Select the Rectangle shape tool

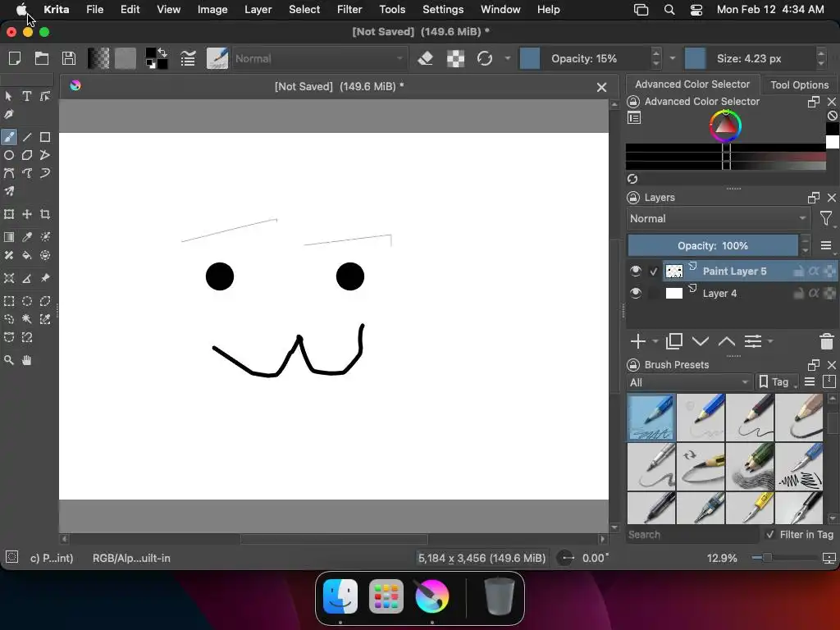point(45,137)
